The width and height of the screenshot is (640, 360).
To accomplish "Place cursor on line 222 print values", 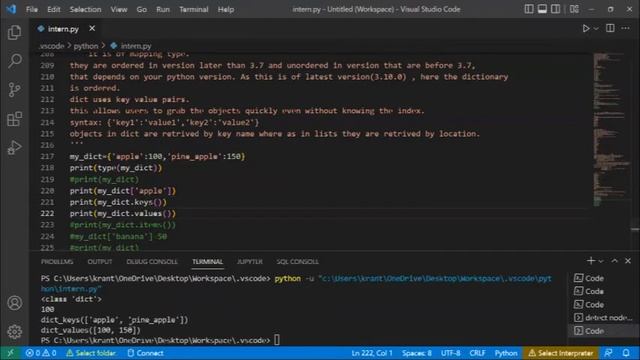I will 122,213.
